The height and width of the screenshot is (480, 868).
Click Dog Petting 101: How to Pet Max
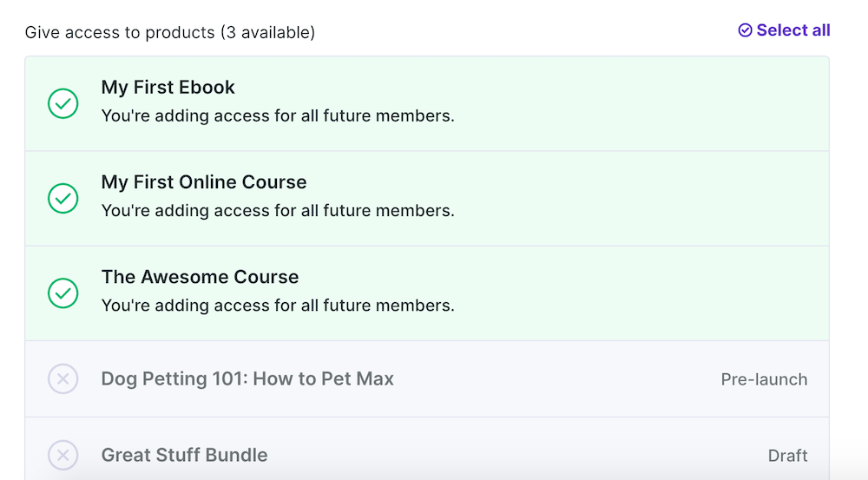(247, 379)
